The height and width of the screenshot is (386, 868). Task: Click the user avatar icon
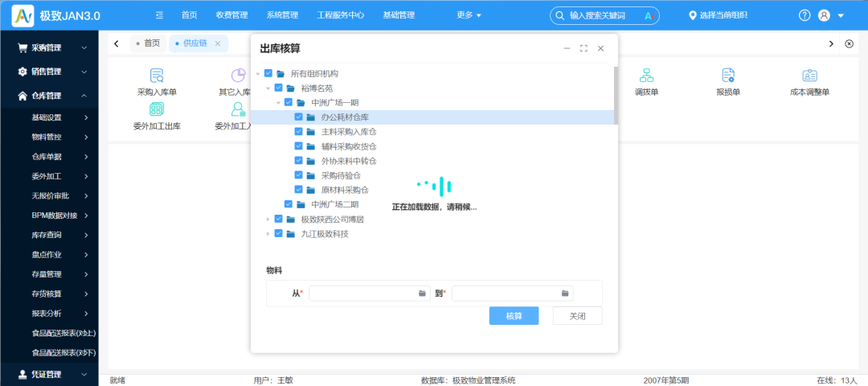click(824, 15)
